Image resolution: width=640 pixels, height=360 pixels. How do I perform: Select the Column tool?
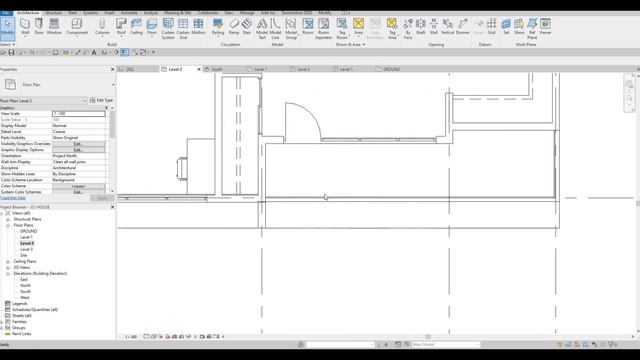(102, 27)
